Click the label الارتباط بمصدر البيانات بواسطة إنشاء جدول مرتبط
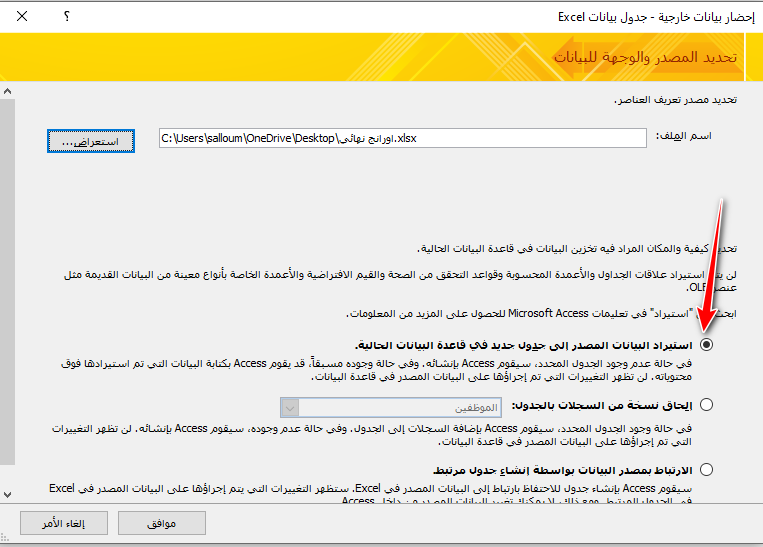The width and height of the screenshot is (763, 547). click(x=563, y=471)
